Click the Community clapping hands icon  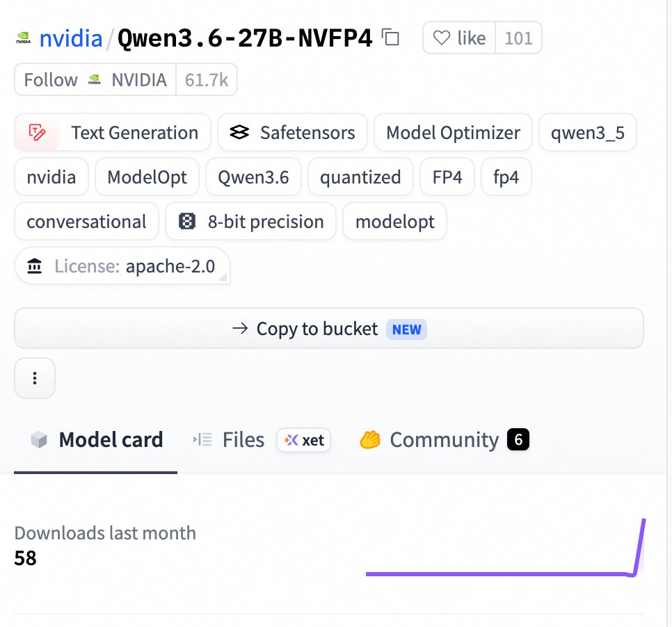tap(370, 439)
